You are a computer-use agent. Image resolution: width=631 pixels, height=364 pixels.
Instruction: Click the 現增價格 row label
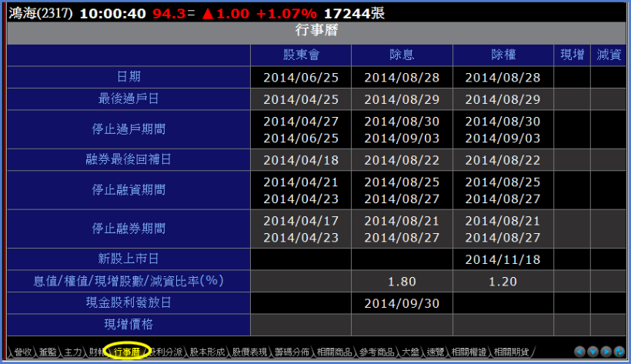tap(129, 324)
